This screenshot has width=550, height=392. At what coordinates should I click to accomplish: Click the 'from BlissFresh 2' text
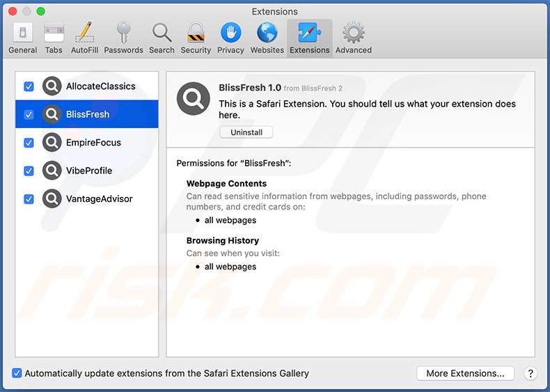tap(313, 88)
